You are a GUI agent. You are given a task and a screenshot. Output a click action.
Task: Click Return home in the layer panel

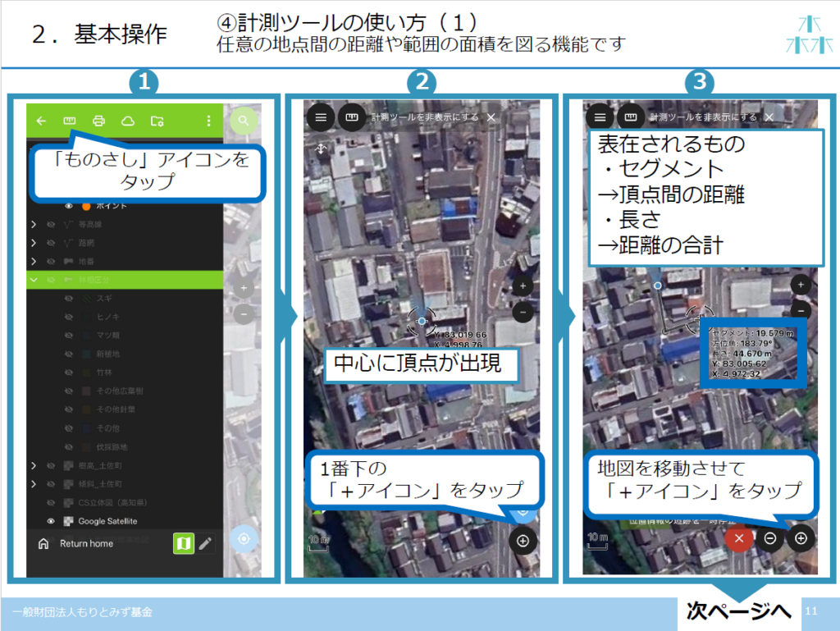click(x=85, y=543)
